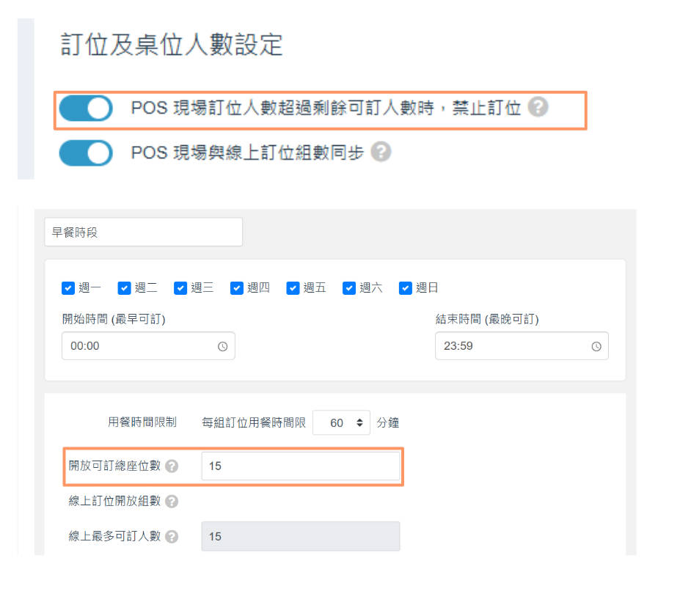Screen dimensions: 680x616
Task: Toggle the 週五 checkbox
Action: click(x=293, y=288)
